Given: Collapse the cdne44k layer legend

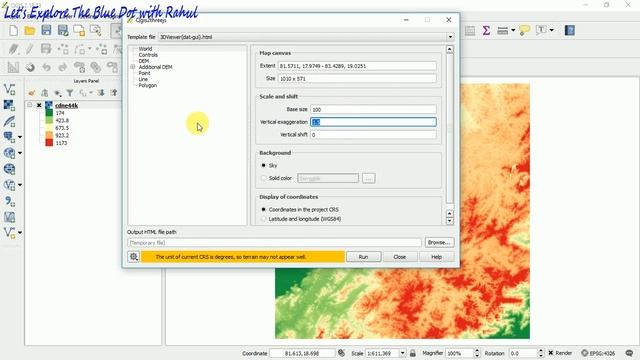Looking at the screenshot, I should 30,105.
